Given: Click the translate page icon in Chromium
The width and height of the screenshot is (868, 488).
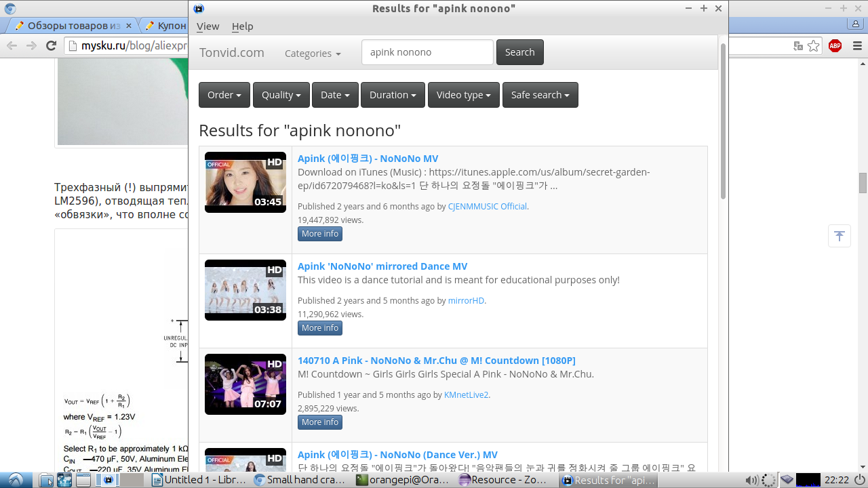Looking at the screenshot, I should click(799, 46).
